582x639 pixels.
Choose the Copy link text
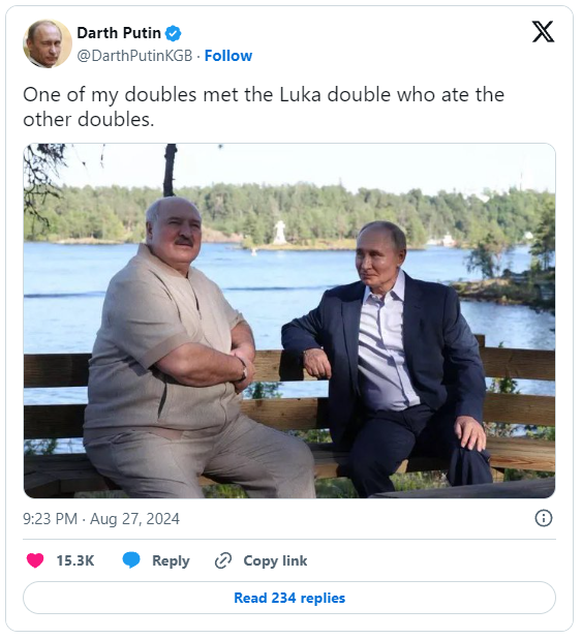pyautogui.click(x=276, y=561)
